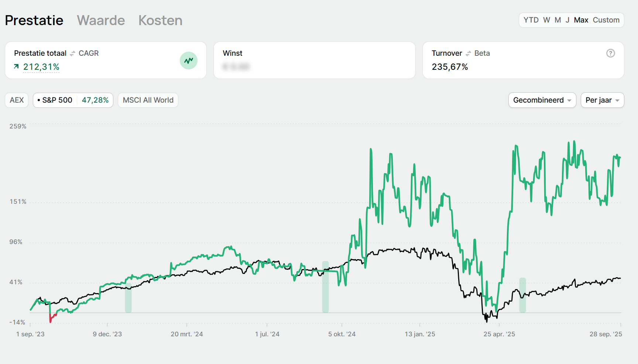638x364 pixels.
Task: Click the 212,31% performance value
Action: 41,67
